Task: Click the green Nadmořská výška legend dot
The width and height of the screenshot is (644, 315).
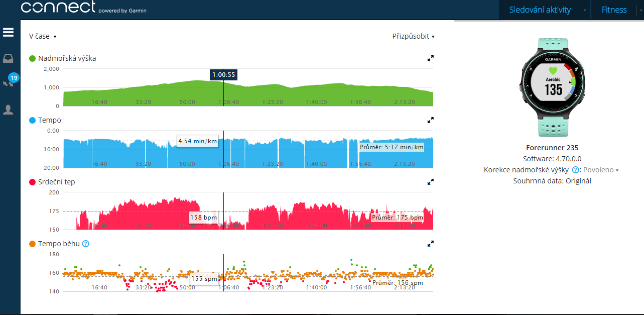Action: click(33, 58)
